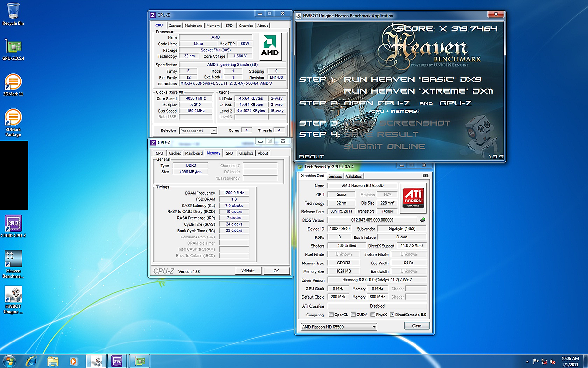
Task: Select the HWBOT Unigine desktop icon
Action: click(13, 300)
